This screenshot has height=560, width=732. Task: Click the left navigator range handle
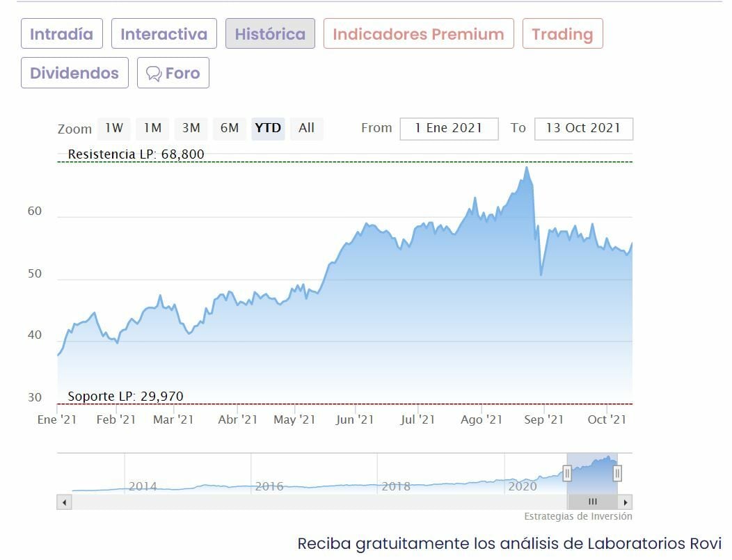tap(567, 474)
